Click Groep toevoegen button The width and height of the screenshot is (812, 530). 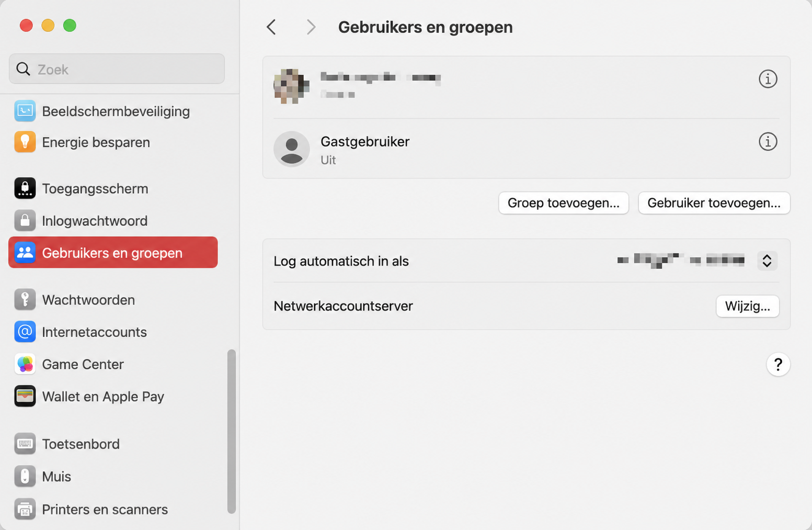[564, 203]
